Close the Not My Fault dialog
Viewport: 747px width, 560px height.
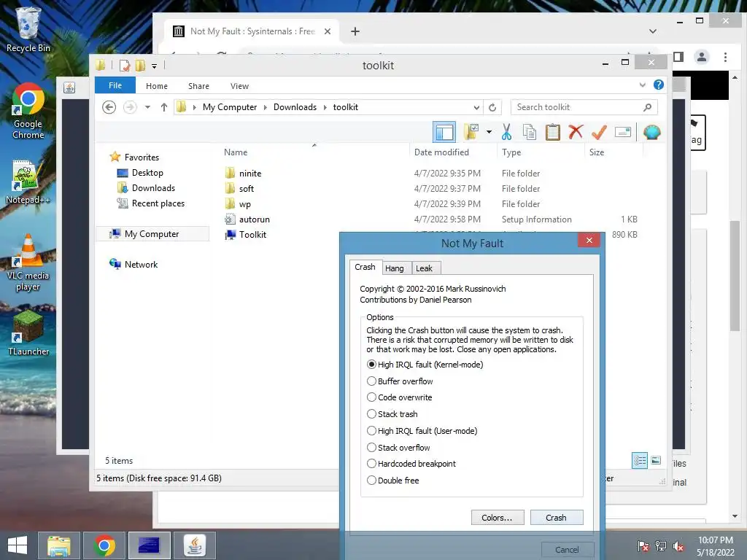click(x=589, y=240)
